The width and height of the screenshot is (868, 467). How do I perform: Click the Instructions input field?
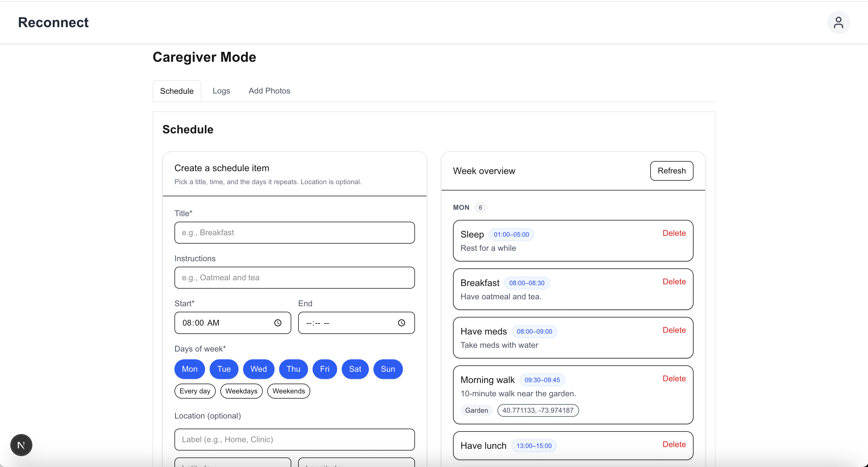[x=294, y=277]
